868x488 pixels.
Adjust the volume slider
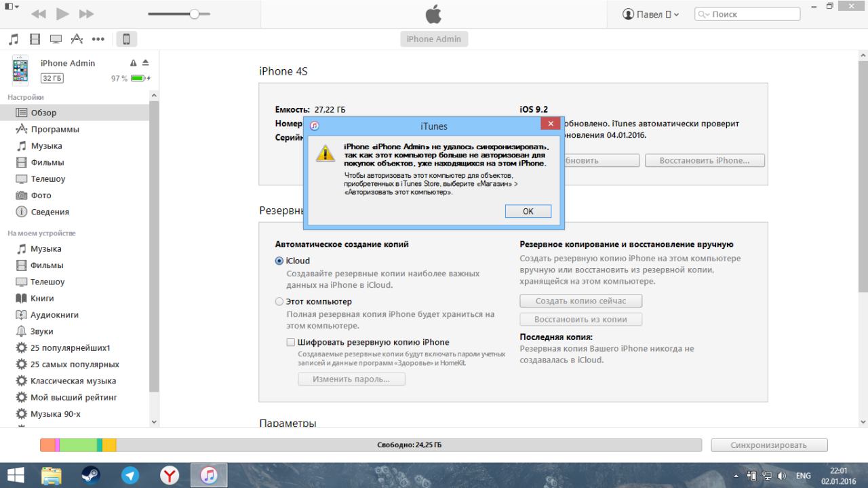pos(179,14)
